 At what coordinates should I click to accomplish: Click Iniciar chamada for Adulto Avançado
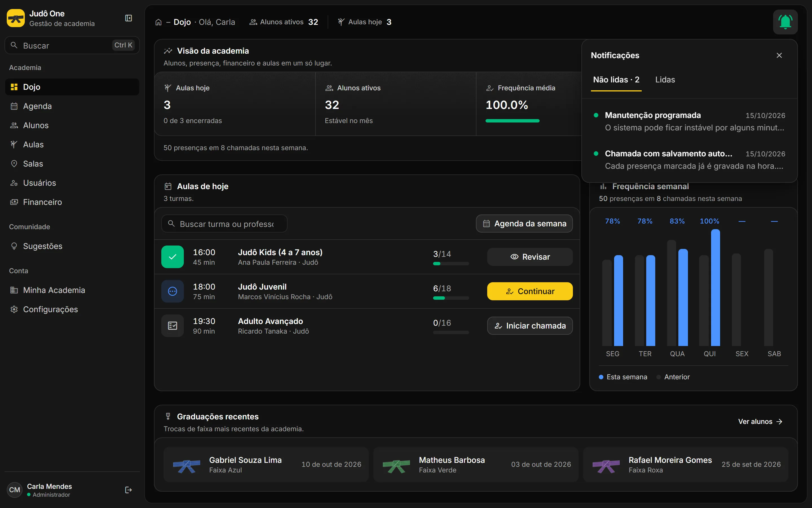(x=530, y=326)
